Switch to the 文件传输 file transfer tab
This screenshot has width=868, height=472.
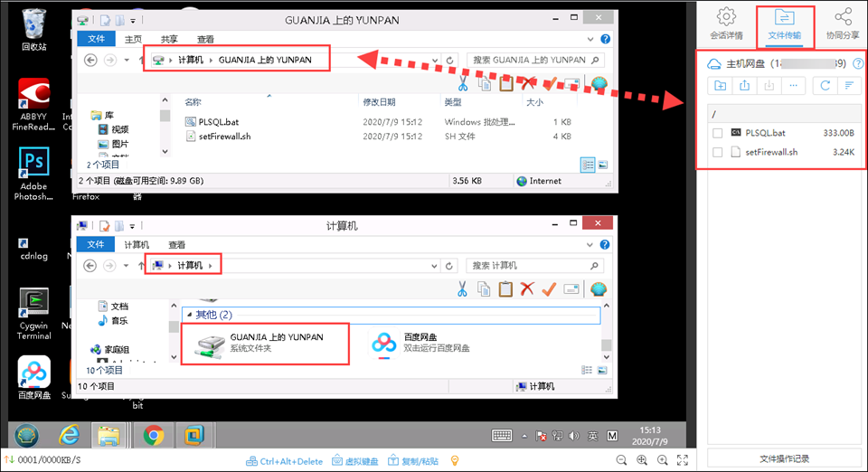tap(785, 25)
